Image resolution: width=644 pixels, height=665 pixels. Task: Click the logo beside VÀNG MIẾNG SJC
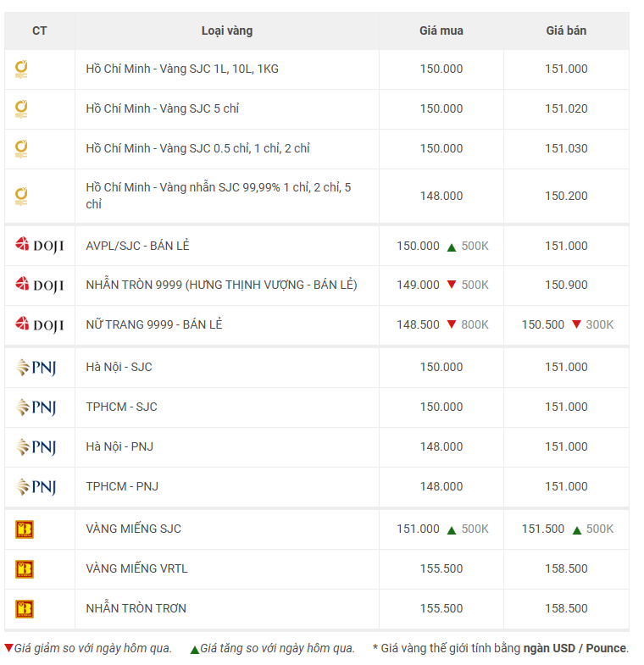pos(25,529)
